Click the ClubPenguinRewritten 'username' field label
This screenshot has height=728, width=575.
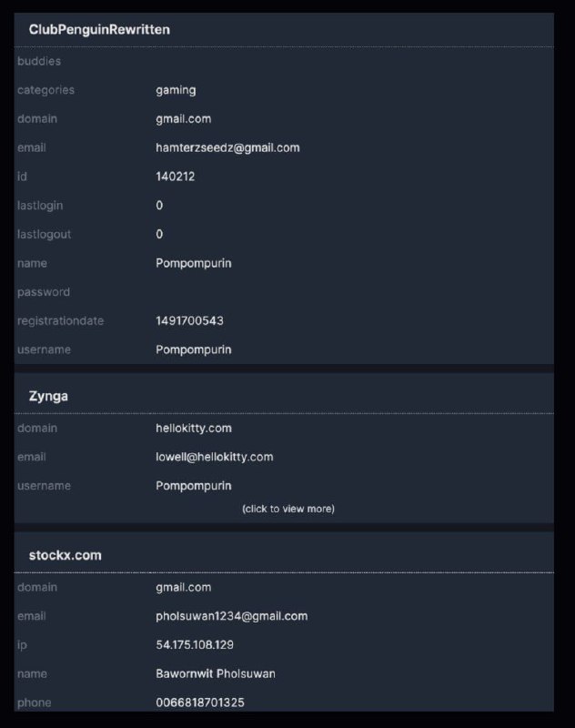(44, 349)
